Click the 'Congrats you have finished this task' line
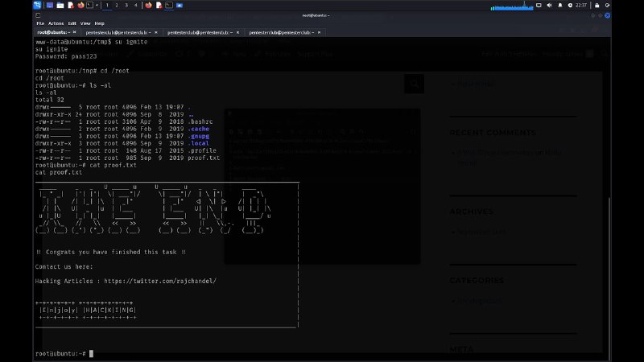Screen dimensions: 644x362 click(111, 252)
